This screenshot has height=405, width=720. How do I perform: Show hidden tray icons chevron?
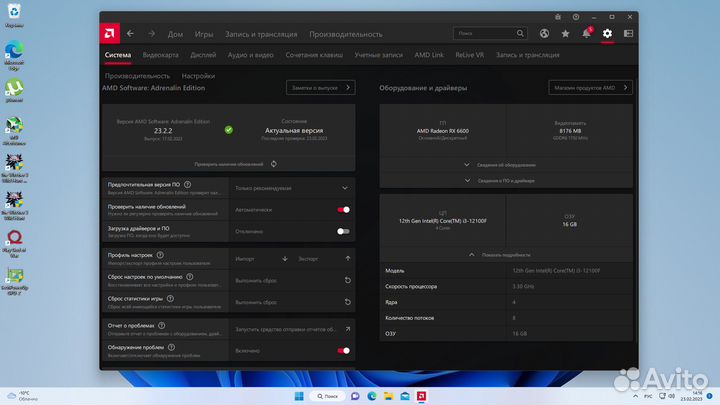click(636, 396)
